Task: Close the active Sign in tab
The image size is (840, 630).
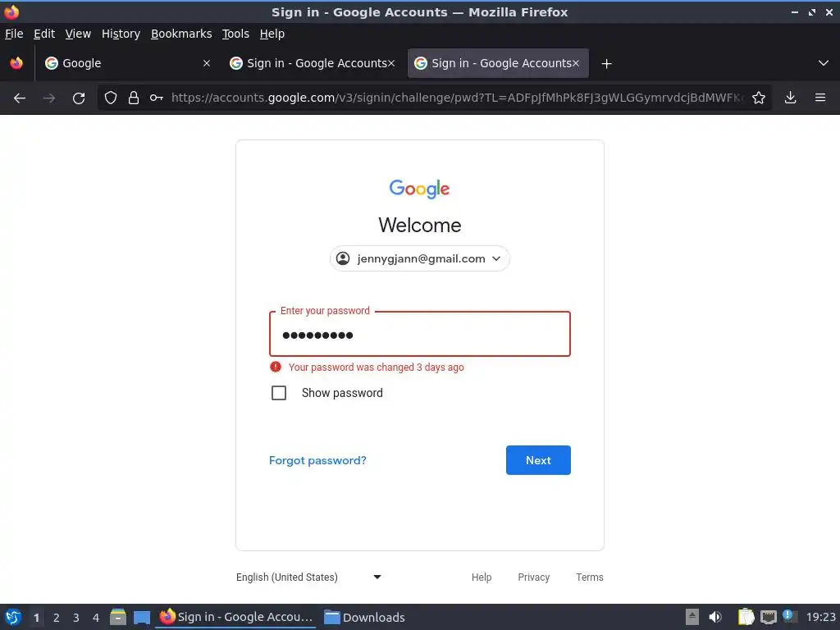Action: (576, 63)
